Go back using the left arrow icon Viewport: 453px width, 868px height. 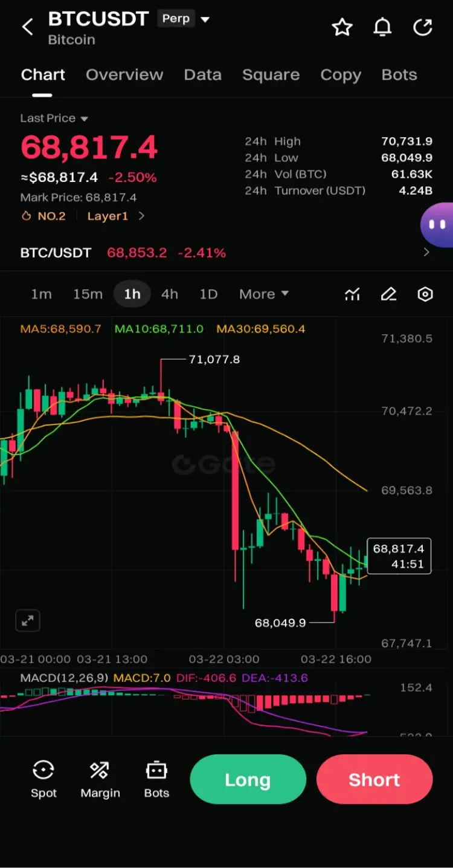27,27
